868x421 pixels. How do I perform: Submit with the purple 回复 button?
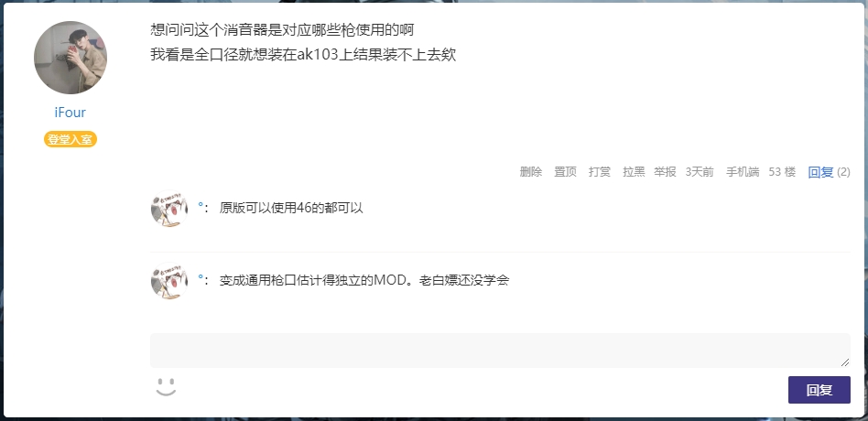(x=819, y=390)
